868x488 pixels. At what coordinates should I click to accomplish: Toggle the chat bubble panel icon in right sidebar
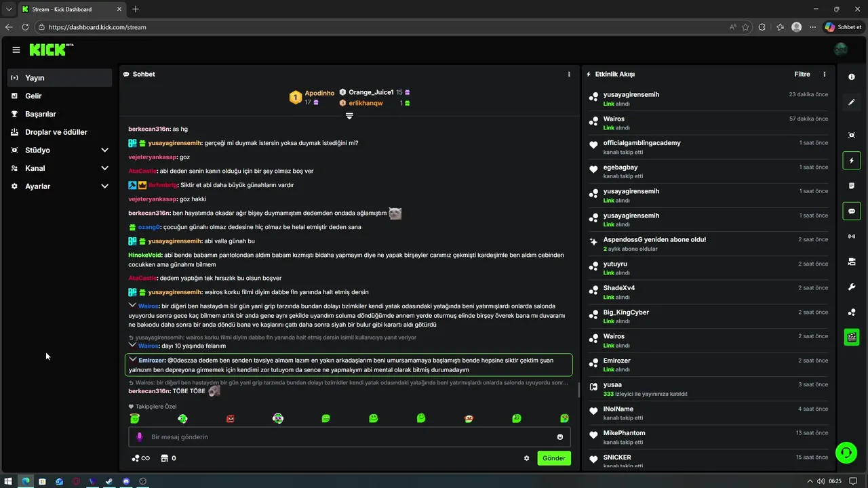coord(852,211)
